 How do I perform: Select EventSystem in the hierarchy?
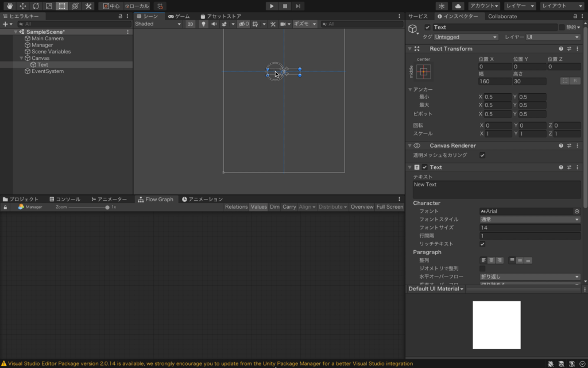pos(47,71)
